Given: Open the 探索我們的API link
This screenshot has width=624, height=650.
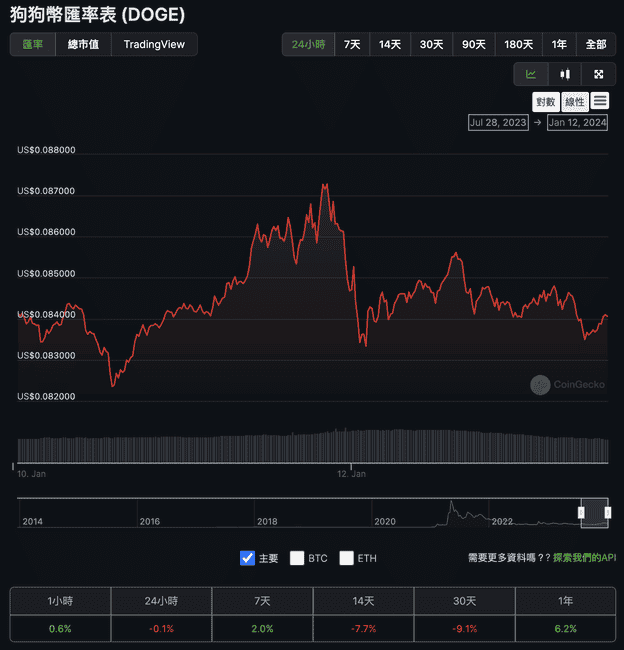Looking at the screenshot, I should tap(584, 557).
